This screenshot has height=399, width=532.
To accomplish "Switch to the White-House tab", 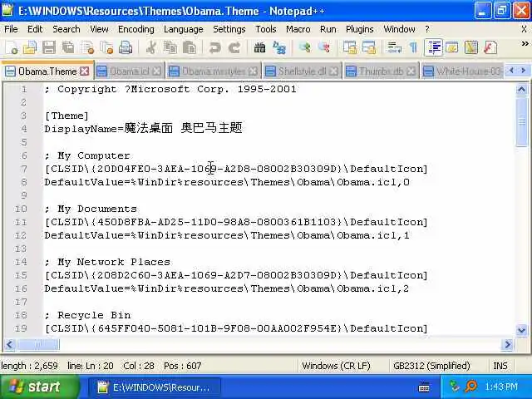I will pyautogui.click(x=463, y=71).
